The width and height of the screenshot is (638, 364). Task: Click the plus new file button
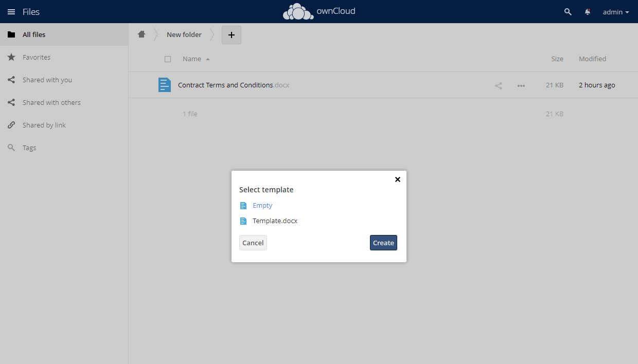[x=232, y=35]
